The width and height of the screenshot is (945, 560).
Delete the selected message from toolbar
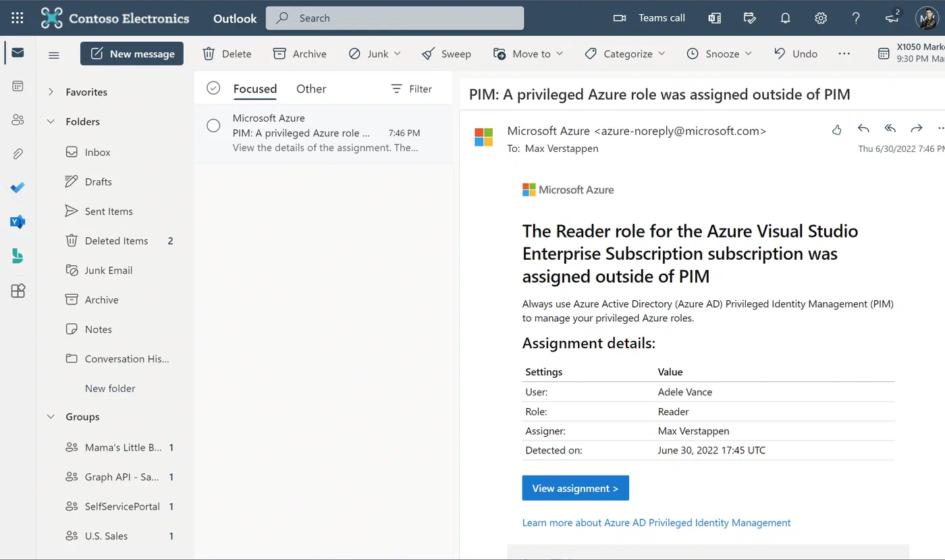tap(227, 54)
